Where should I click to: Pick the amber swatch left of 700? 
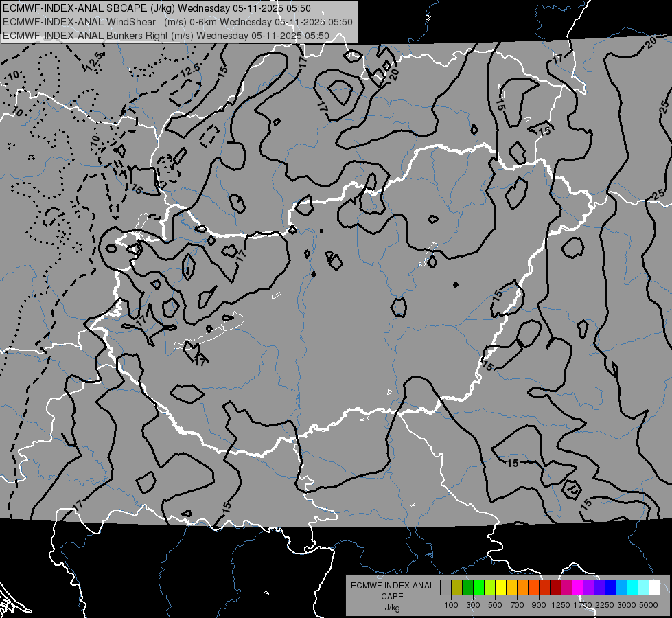511,588
